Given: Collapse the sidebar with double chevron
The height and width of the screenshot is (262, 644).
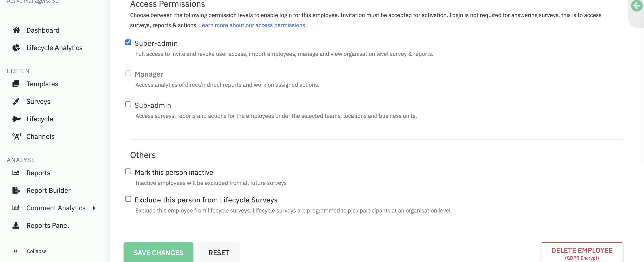Looking at the screenshot, I should (x=16, y=251).
